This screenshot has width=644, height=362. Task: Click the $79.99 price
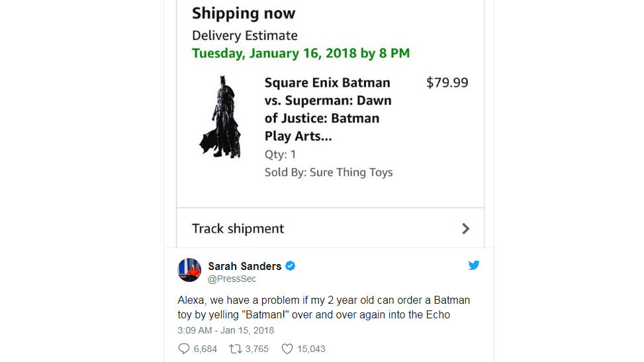coord(447,83)
